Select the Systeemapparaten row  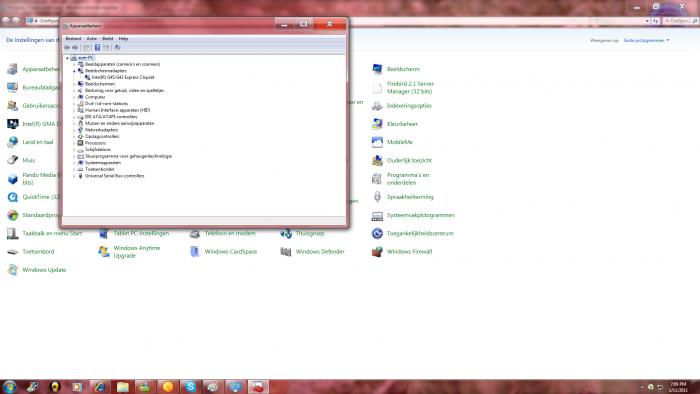pos(103,163)
